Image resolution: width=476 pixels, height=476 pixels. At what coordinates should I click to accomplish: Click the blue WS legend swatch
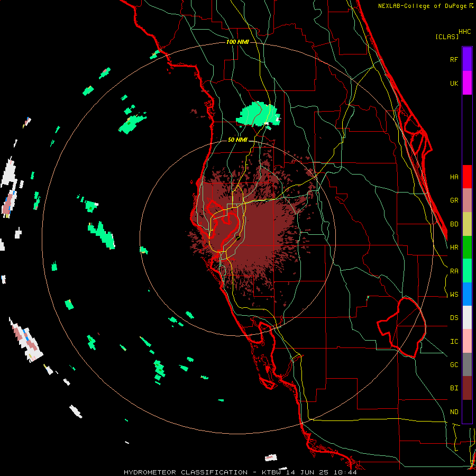[467, 294]
